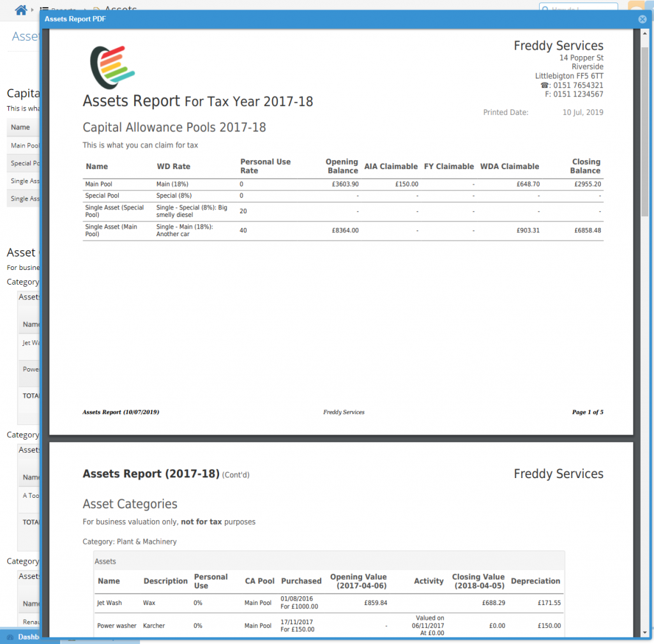The height and width of the screenshot is (644, 654).
Task: Click the colorful company logo in the PDF
Action: tap(112, 67)
